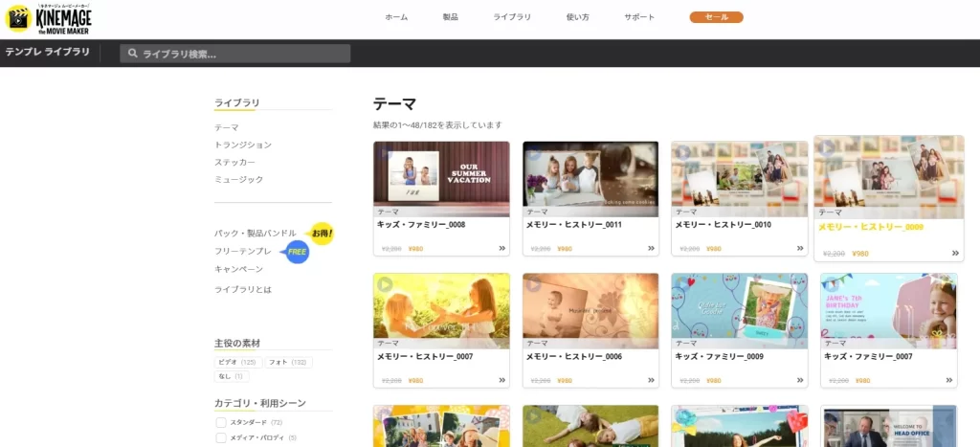This screenshot has height=447, width=980.
Task: Open details arrow for メモリー・ヒストリー_0006
Action: pyautogui.click(x=651, y=380)
